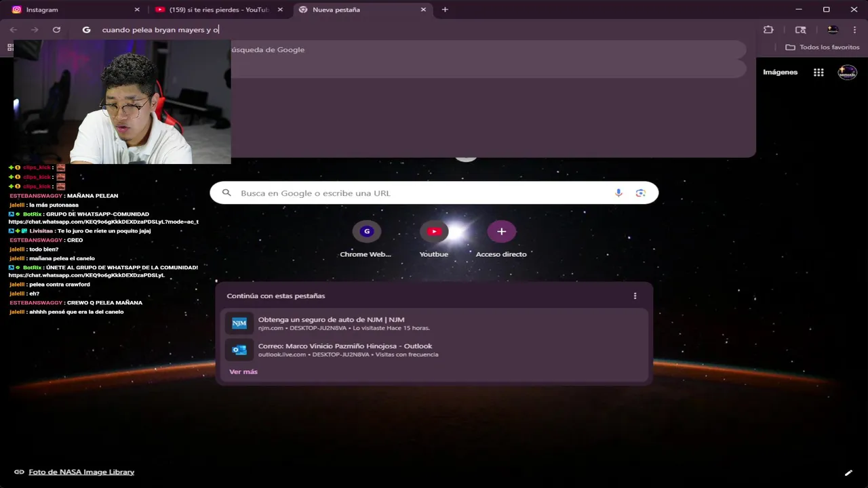The width and height of the screenshot is (868, 488).
Task: Open the Foto de NASA Image Library link
Action: (x=81, y=472)
